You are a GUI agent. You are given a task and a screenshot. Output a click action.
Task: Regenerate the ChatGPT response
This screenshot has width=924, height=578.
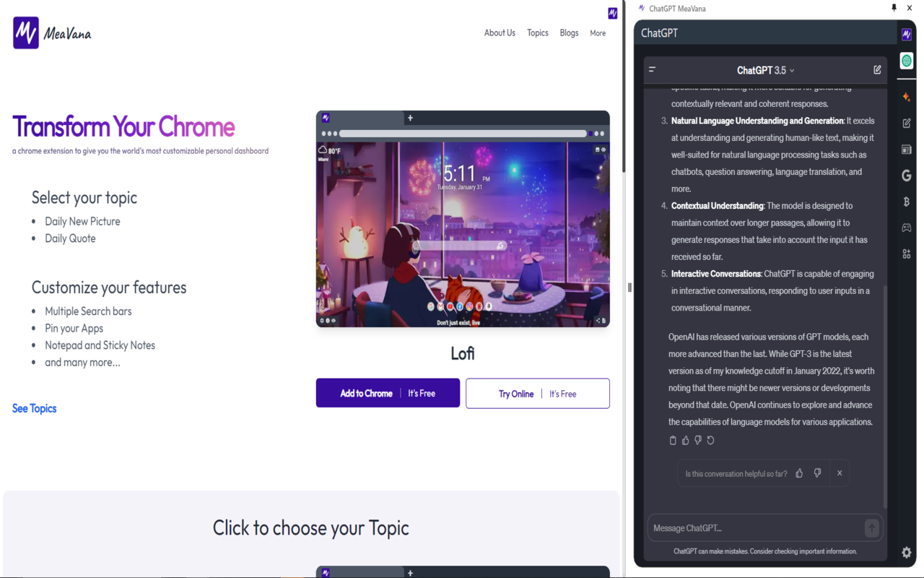(x=710, y=440)
